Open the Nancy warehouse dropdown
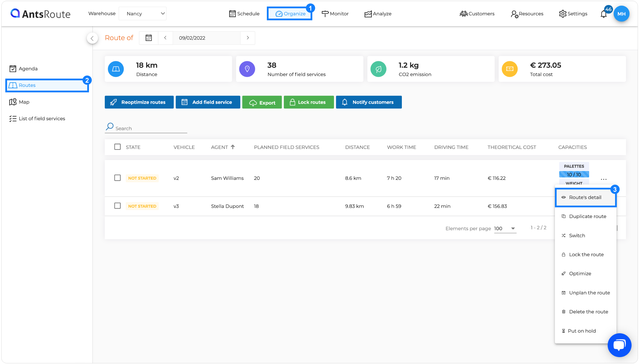639x364 pixels. click(142, 14)
